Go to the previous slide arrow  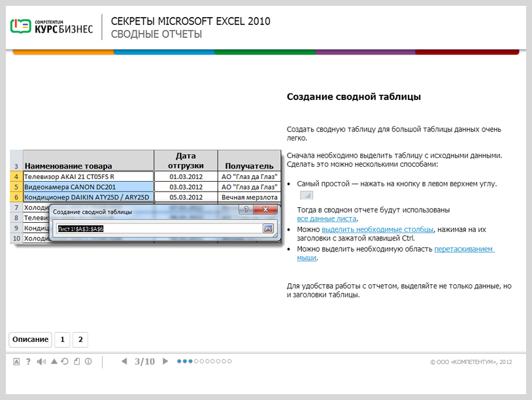124,361
